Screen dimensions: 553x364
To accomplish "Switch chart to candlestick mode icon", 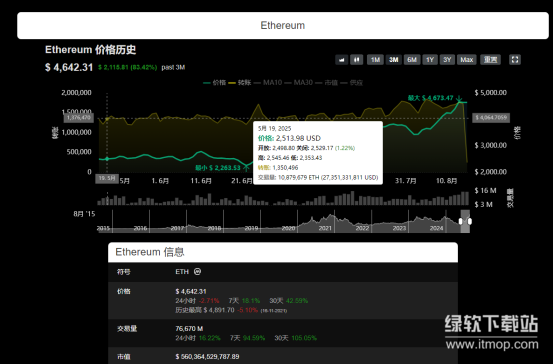I will [x=357, y=60].
